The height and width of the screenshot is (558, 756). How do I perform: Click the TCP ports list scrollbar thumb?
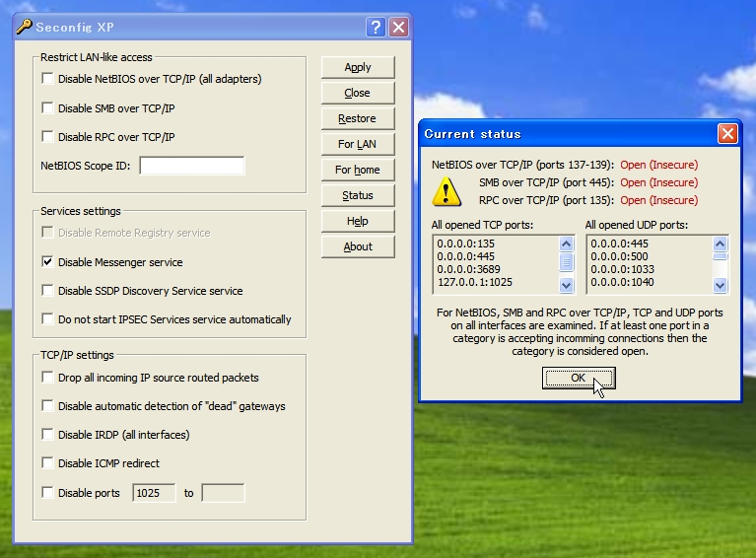pyautogui.click(x=566, y=263)
